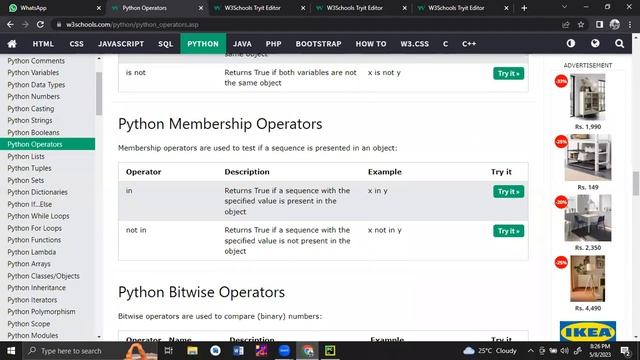The width and height of the screenshot is (640, 360).
Task: Try the 'in' operator example
Action: [x=508, y=191]
